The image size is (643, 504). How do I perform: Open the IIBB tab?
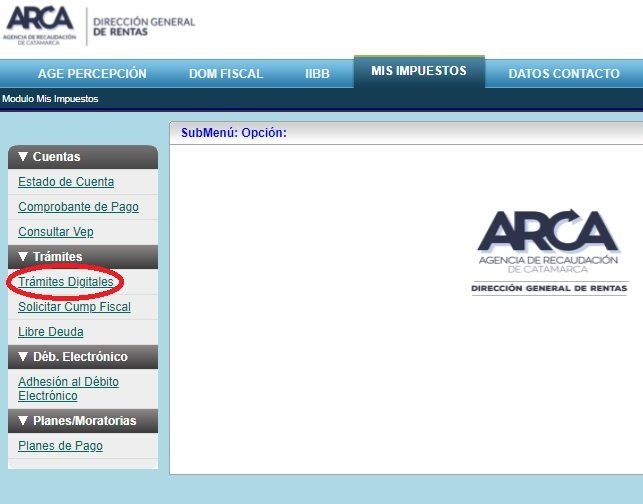pyautogui.click(x=317, y=73)
